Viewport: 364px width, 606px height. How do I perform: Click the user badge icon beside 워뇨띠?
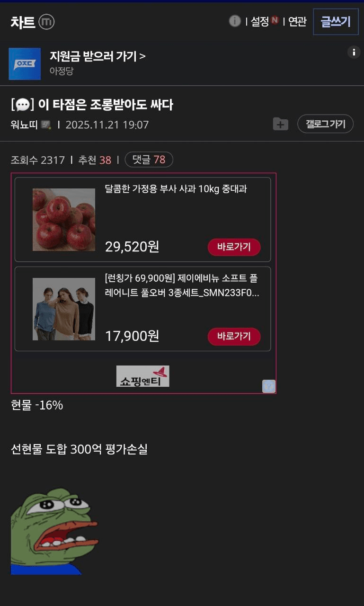46,125
